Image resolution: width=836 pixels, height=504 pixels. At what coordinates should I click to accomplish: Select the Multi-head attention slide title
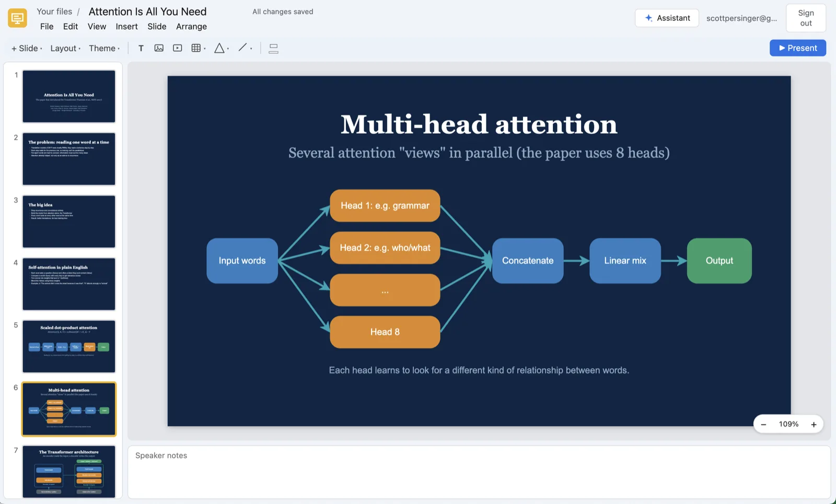(479, 124)
